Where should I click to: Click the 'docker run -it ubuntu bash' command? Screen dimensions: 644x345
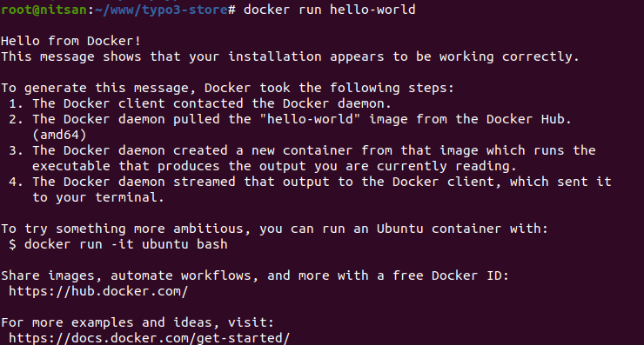pos(125,244)
